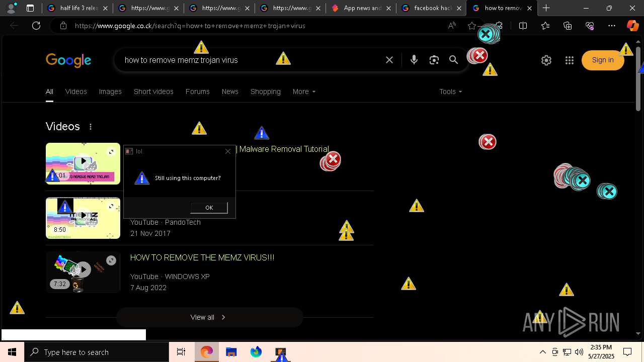Go to Google home via logo
The width and height of the screenshot is (644, 362).
(68, 60)
